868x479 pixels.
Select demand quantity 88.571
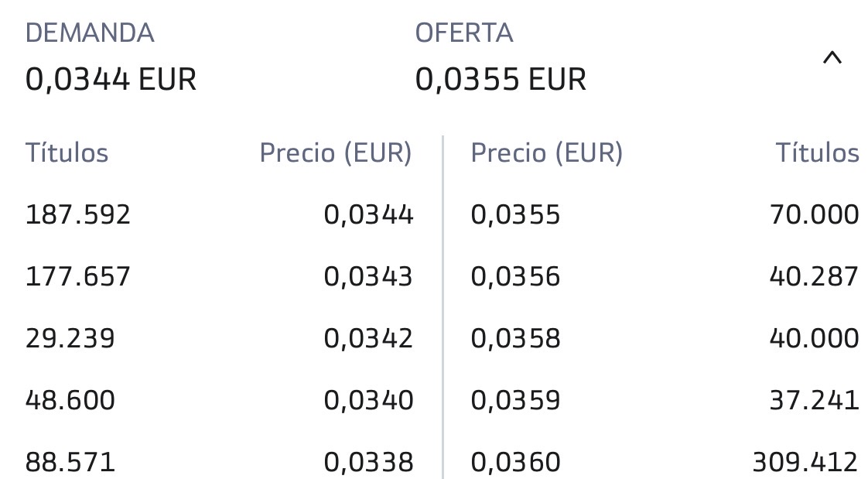coord(70,463)
